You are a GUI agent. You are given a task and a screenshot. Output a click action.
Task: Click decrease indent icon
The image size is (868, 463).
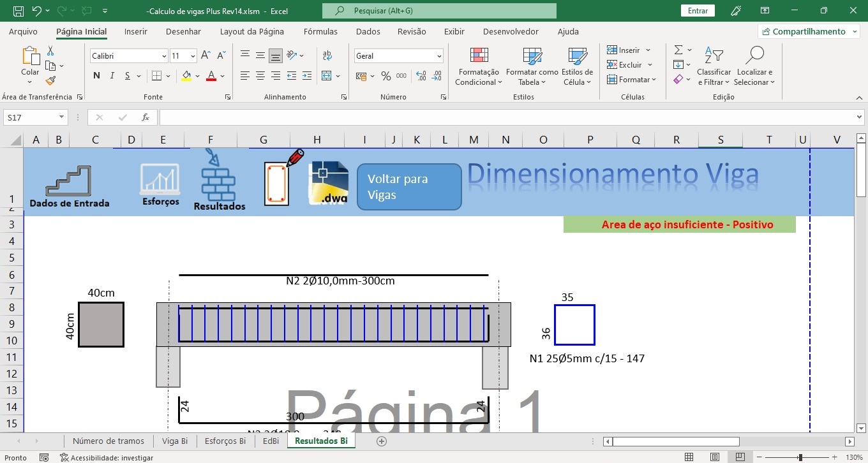(x=292, y=76)
